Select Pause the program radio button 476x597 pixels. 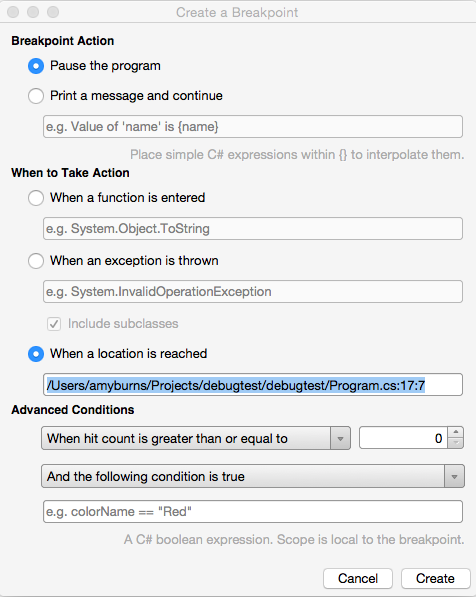click(36, 66)
